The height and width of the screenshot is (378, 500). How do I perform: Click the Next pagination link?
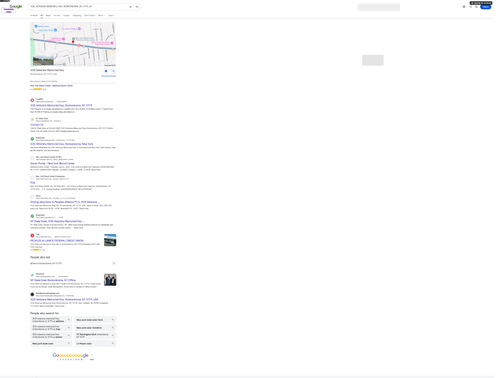[92, 359]
